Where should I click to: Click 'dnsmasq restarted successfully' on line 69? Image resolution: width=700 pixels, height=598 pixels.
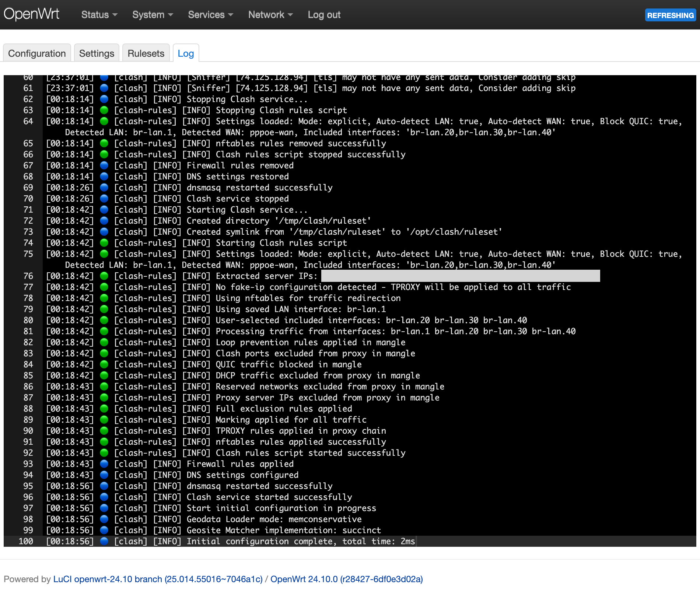point(259,188)
